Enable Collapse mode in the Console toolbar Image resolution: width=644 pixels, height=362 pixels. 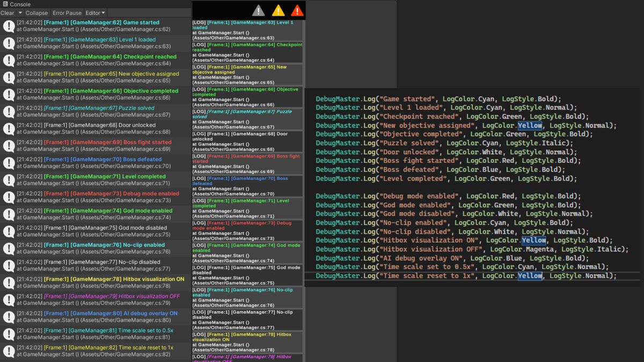coord(36,13)
